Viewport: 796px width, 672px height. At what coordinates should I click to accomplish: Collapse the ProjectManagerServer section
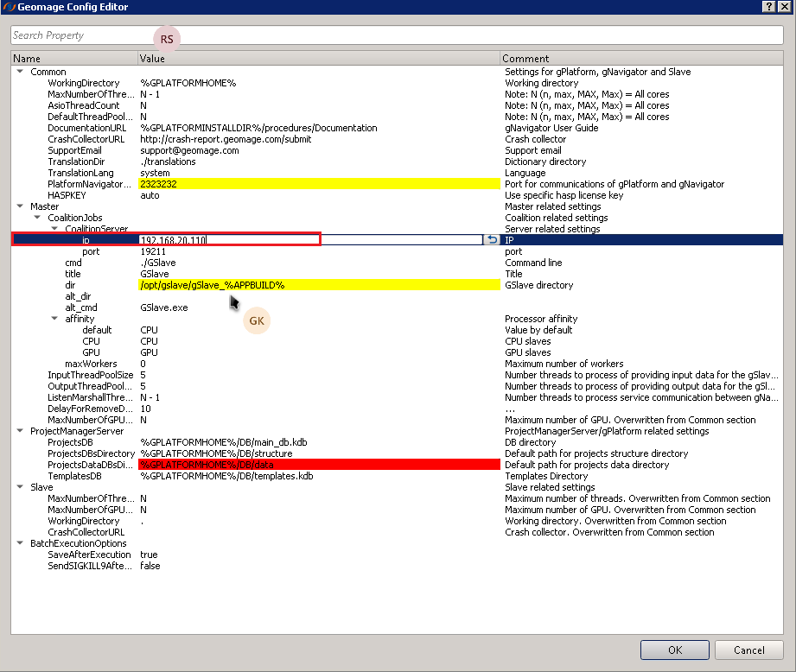20,431
